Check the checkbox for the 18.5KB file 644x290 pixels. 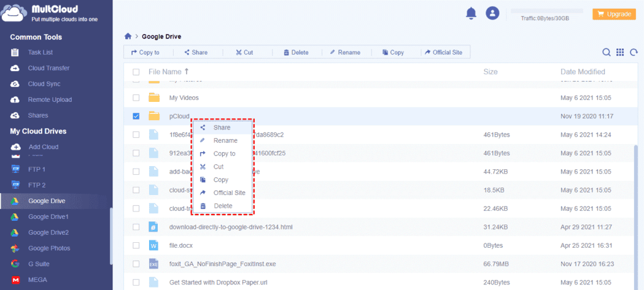click(x=136, y=190)
